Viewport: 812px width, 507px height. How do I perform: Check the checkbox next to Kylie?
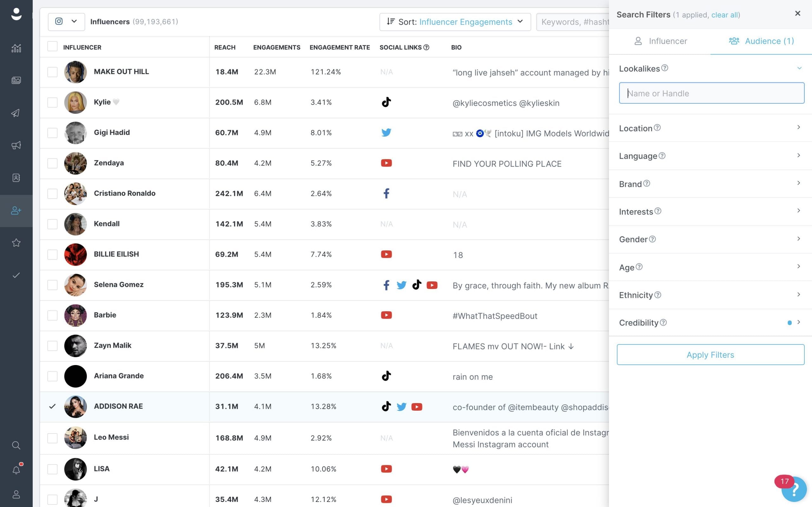pos(52,102)
